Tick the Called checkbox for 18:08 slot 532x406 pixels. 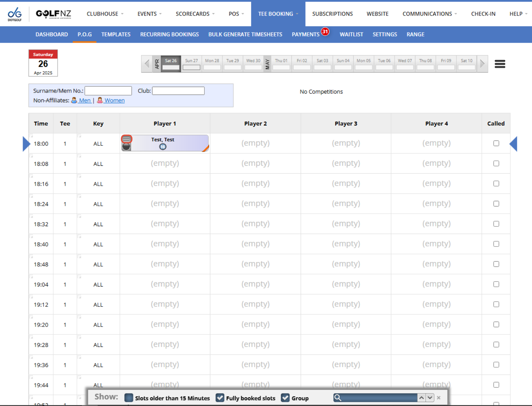496,163
